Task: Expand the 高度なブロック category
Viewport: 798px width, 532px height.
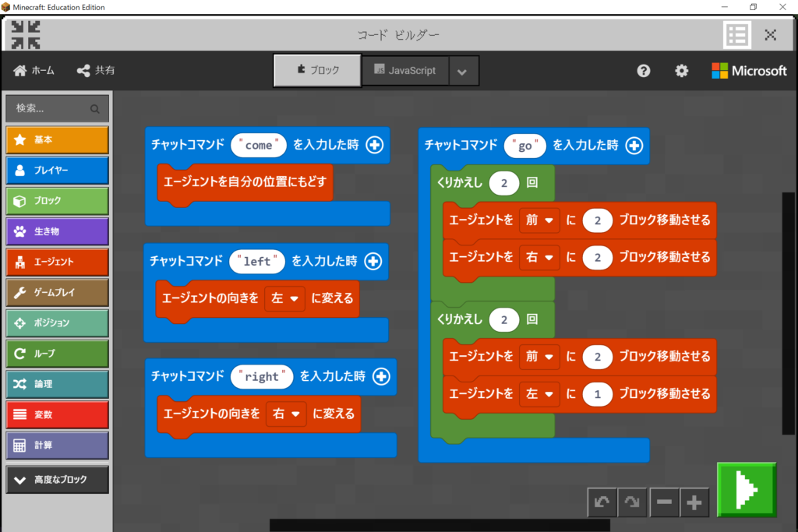Action: [x=57, y=480]
